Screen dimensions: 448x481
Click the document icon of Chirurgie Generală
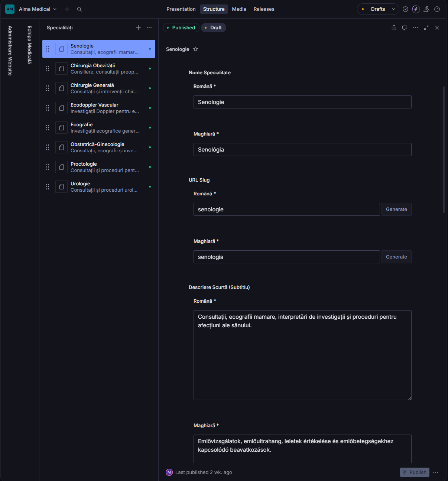(61, 88)
